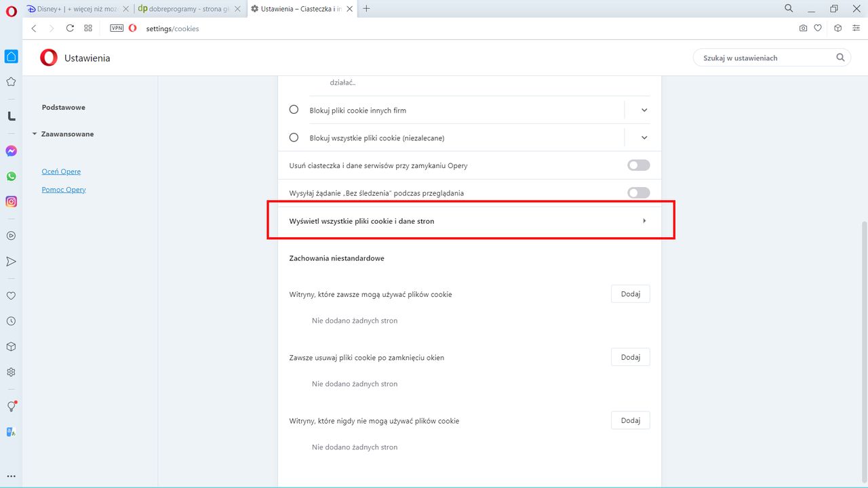Select 'Blokuj wszystkie pliki cookie' radio
This screenshot has width=868, height=488.
pyautogui.click(x=294, y=137)
